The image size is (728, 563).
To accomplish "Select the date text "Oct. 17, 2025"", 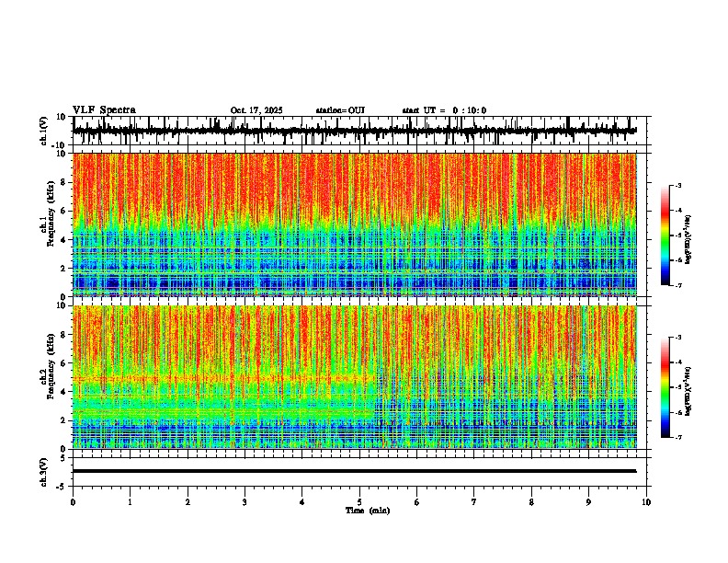I will [256, 110].
